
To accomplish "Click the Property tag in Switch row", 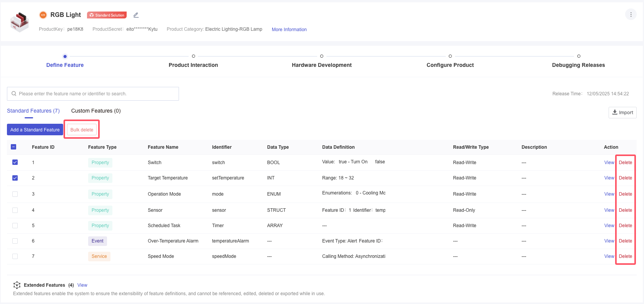I will coord(100,163).
